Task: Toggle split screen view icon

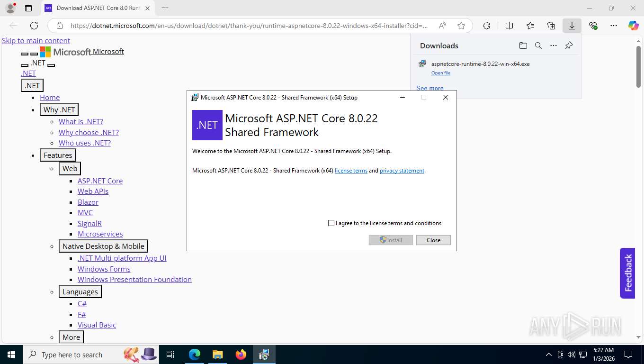Action: pyautogui.click(x=509, y=26)
